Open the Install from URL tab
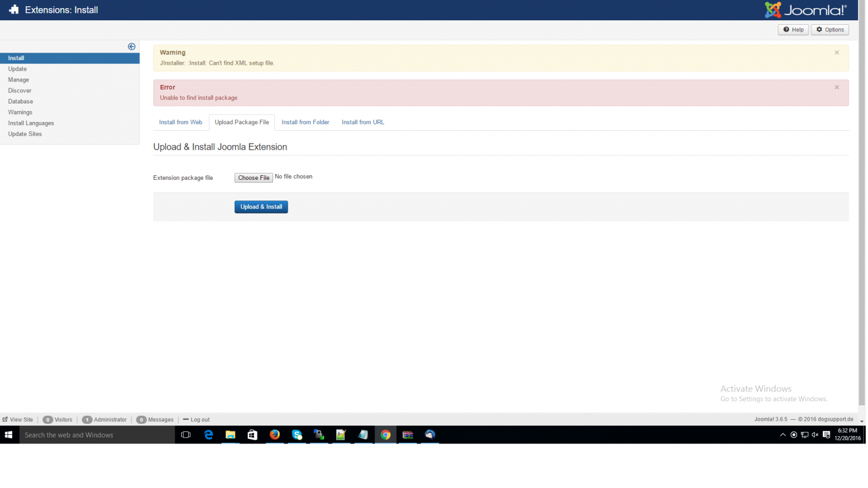The image size is (868, 488). pos(362,123)
